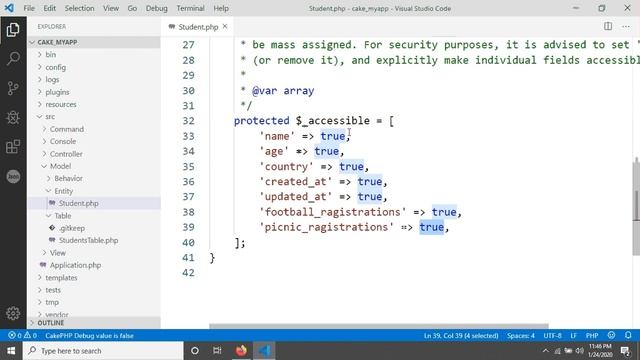The width and height of the screenshot is (640, 360).
Task: Change the LF end-of-line sequence
Action: 573,336
